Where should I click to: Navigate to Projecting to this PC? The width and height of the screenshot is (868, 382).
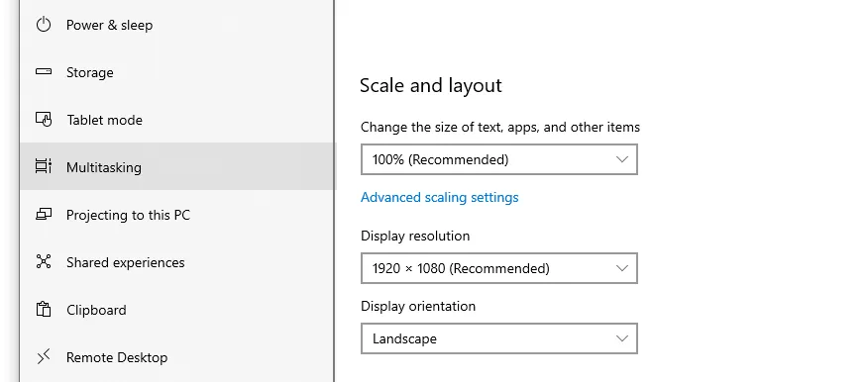[x=176, y=215]
